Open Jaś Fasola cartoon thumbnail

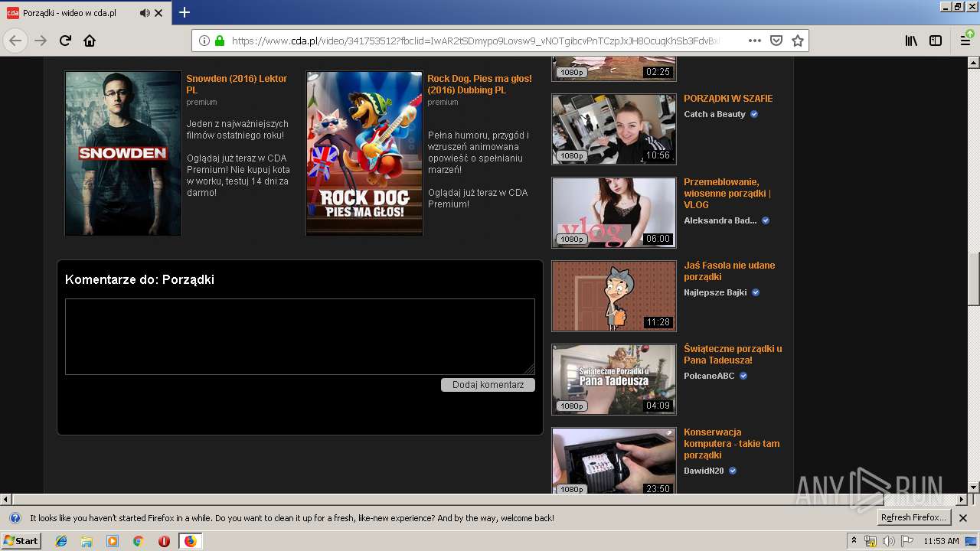[614, 296]
